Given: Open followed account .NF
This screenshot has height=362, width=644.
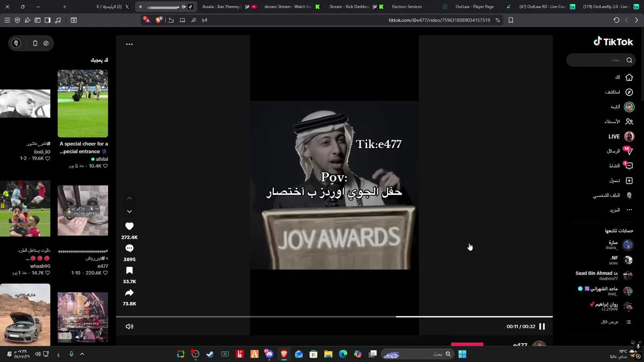Looking at the screenshot, I should (621, 260).
